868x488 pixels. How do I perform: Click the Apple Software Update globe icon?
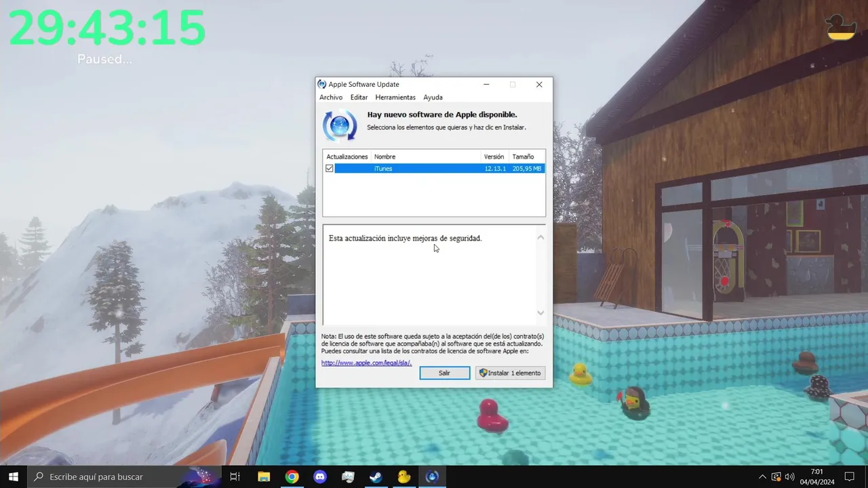point(340,125)
